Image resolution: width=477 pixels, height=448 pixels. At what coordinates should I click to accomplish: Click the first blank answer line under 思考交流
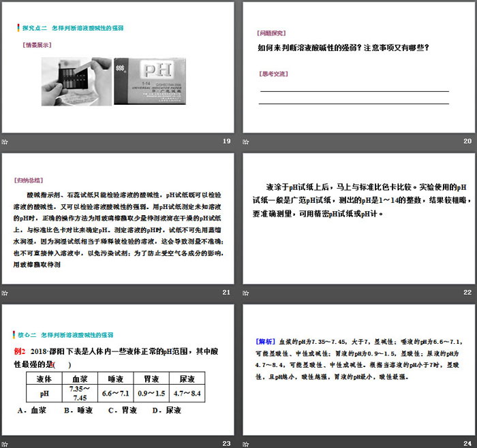point(353,91)
